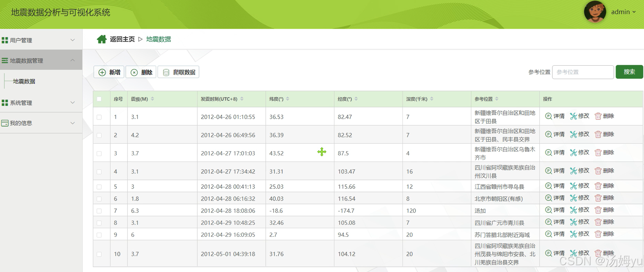Open the 用户管理 sidebar menu
Screen dimensions: 644x272
pyautogui.click(x=41, y=40)
